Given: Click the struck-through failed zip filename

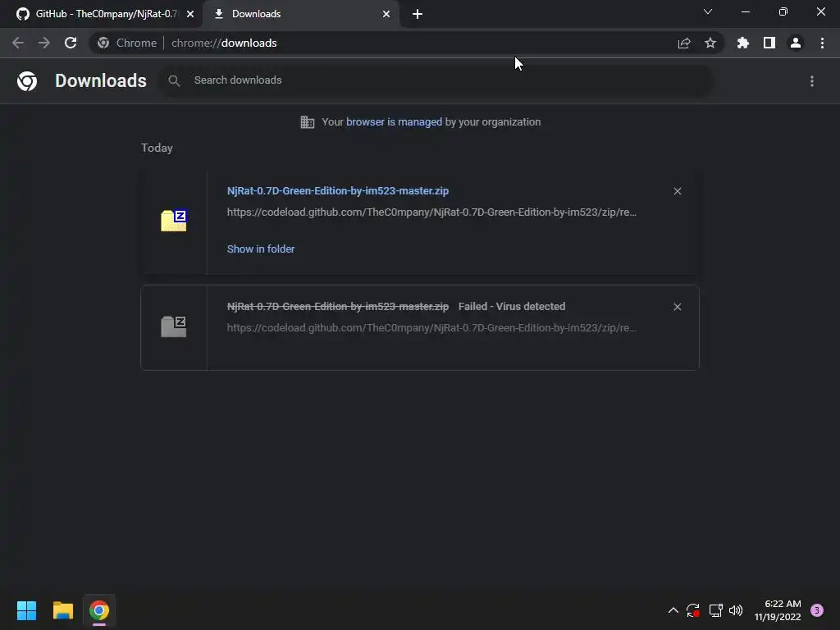Looking at the screenshot, I should point(338,307).
